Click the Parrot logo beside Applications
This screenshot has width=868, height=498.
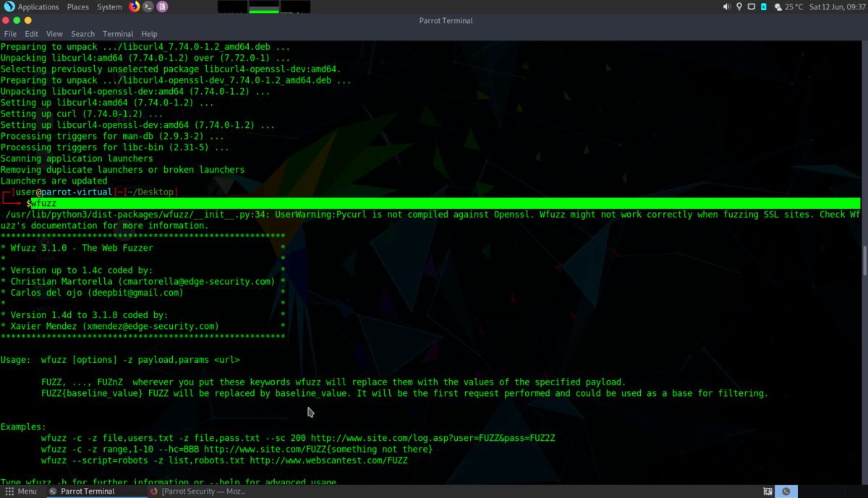coord(9,7)
